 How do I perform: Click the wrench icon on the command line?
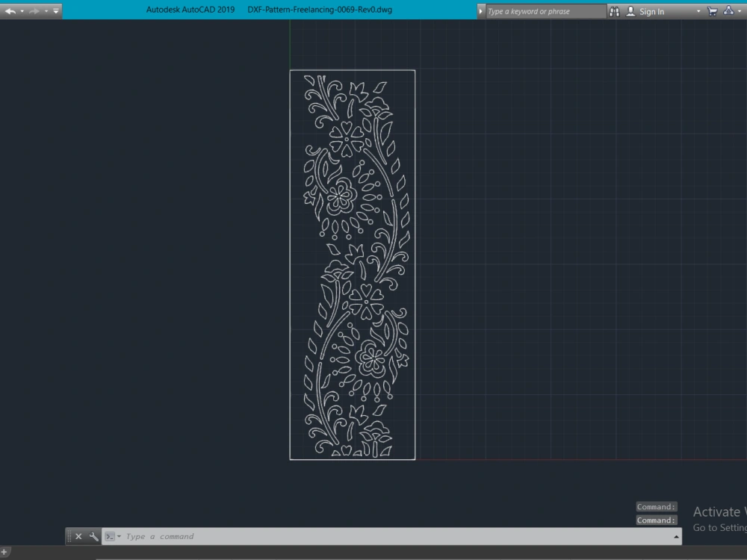[x=93, y=536]
